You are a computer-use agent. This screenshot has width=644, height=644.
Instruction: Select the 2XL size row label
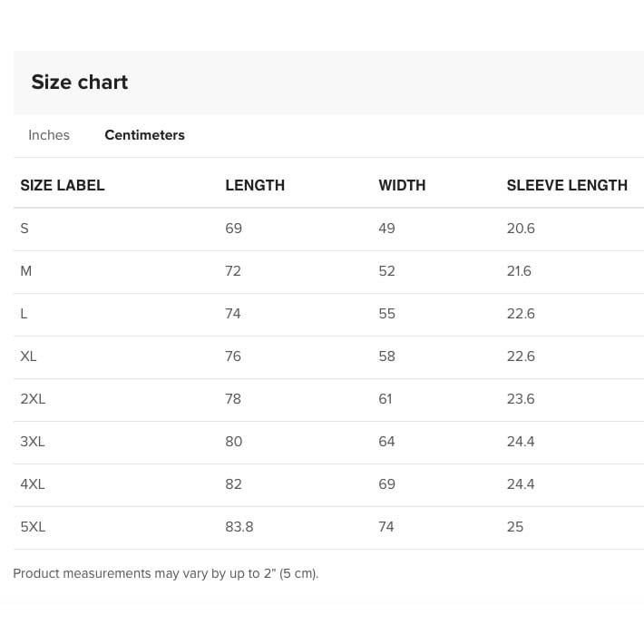pyautogui.click(x=32, y=399)
